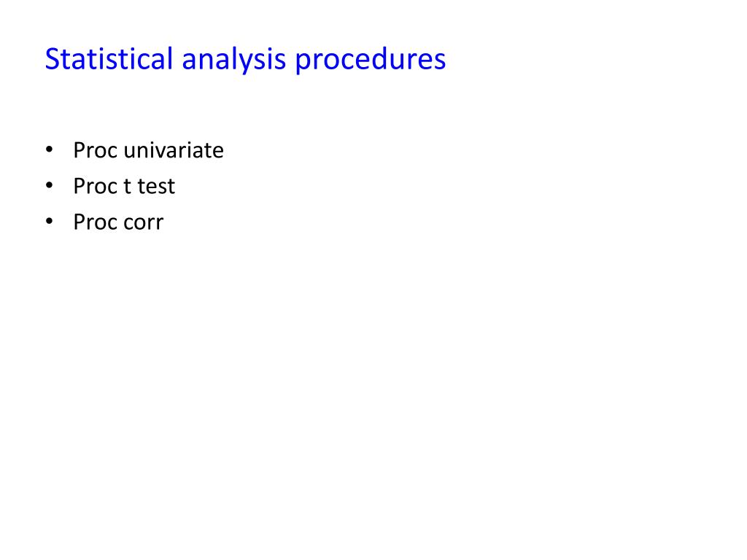The width and height of the screenshot is (747, 560).
Task: Click "Proc" in the Proc t test line
Action: (x=96, y=186)
